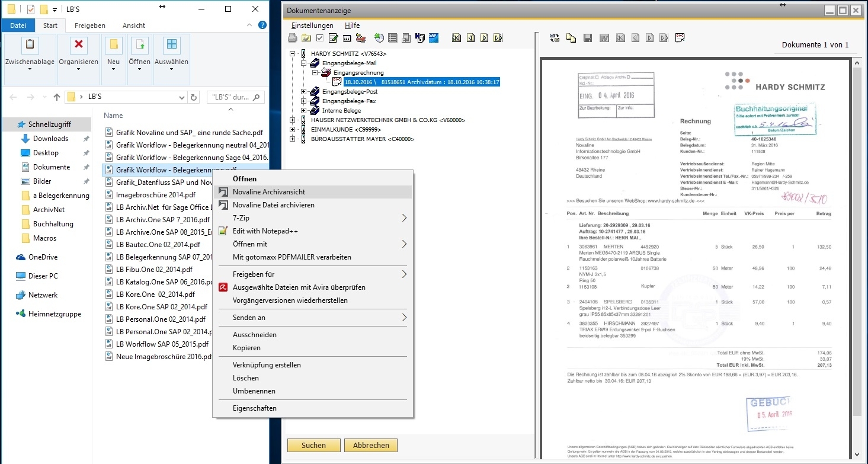Select Edit with Notepad++ in context menu
This screenshot has width=868, height=464.
point(312,231)
